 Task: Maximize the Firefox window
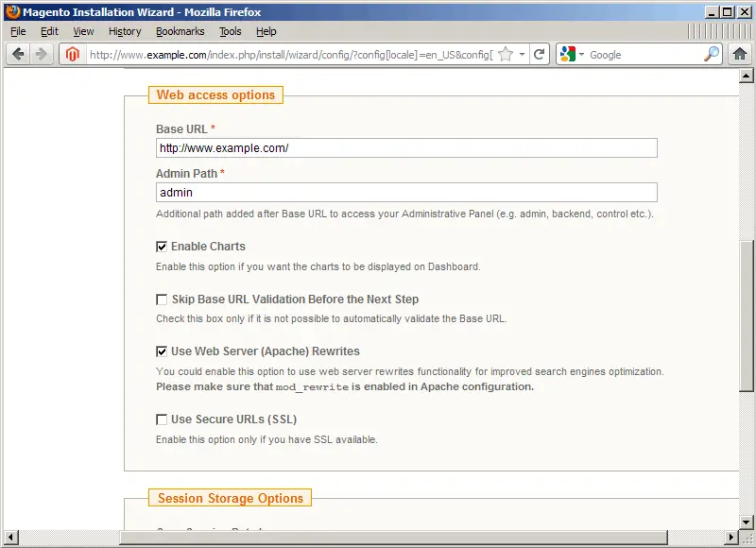coord(728,12)
